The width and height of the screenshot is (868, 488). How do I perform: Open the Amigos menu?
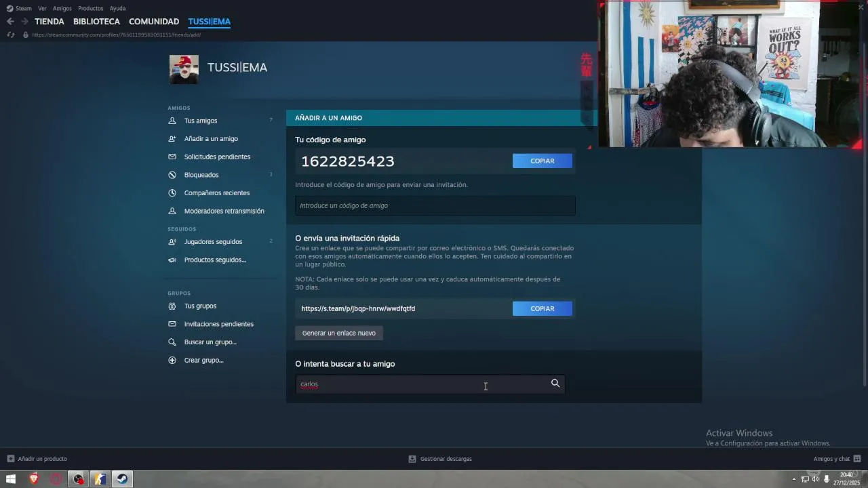pyautogui.click(x=62, y=8)
